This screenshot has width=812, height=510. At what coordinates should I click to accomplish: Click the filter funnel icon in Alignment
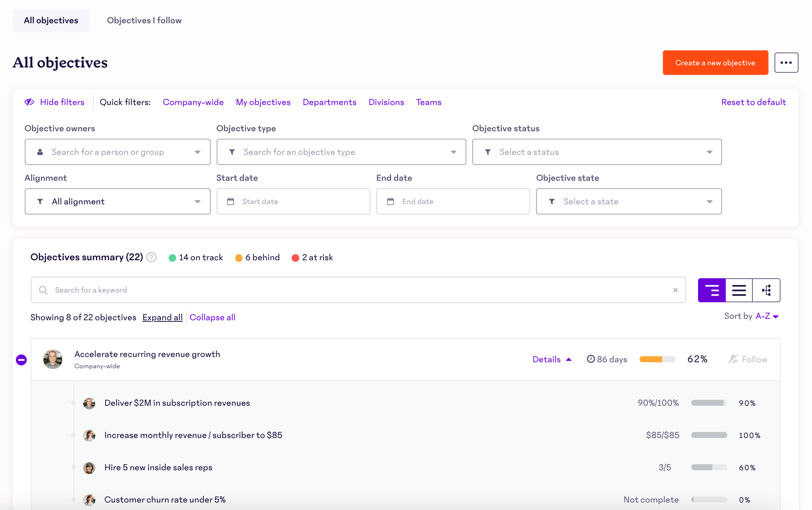(x=40, y=201)
